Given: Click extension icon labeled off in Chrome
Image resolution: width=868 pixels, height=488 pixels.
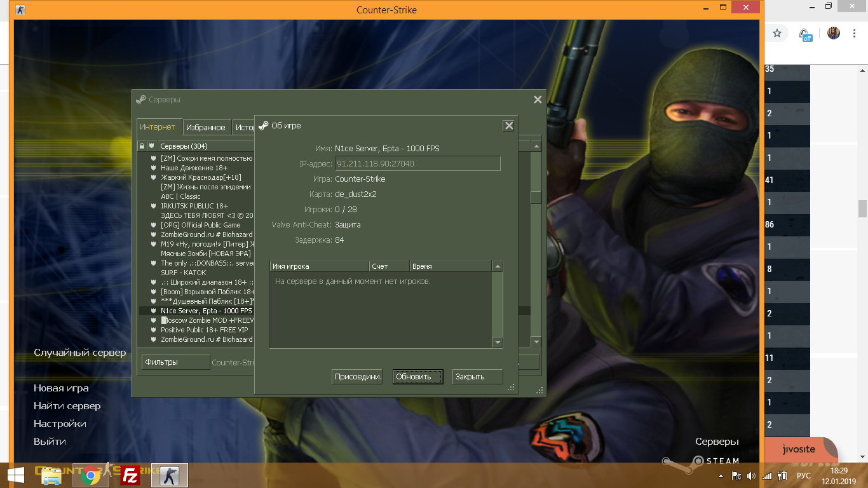Looking at the screenshot, I should pyautogui.click(x=805, y=34).
